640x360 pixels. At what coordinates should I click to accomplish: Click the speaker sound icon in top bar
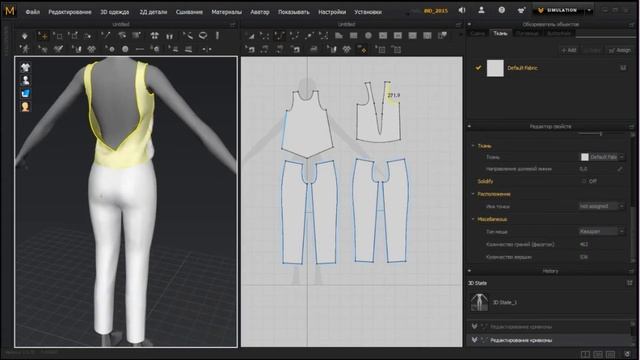click(x=462, y=10)
